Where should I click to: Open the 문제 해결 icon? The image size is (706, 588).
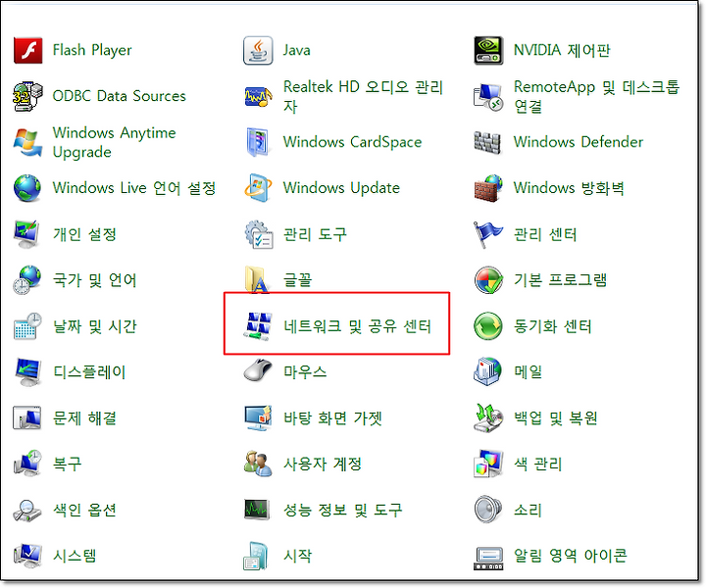(x=27, y=417)
